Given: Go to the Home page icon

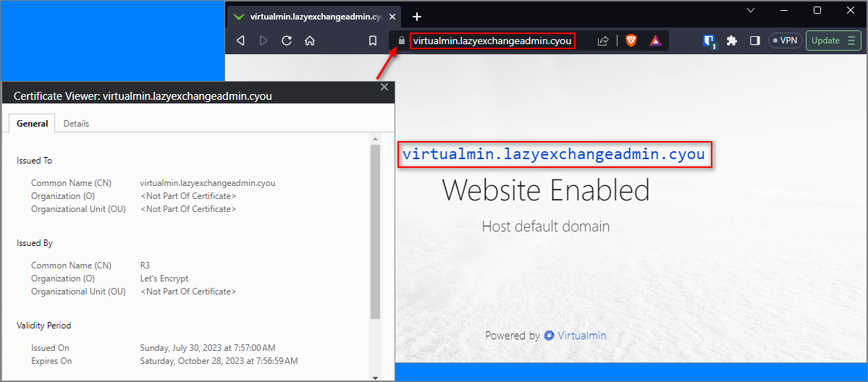Looking at the screenshot, I should point(310,41).
